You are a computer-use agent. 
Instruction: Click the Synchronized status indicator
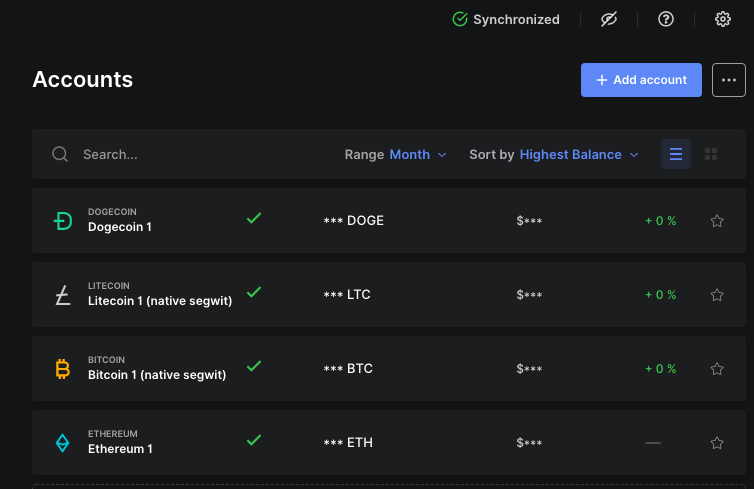click(506, 19)
